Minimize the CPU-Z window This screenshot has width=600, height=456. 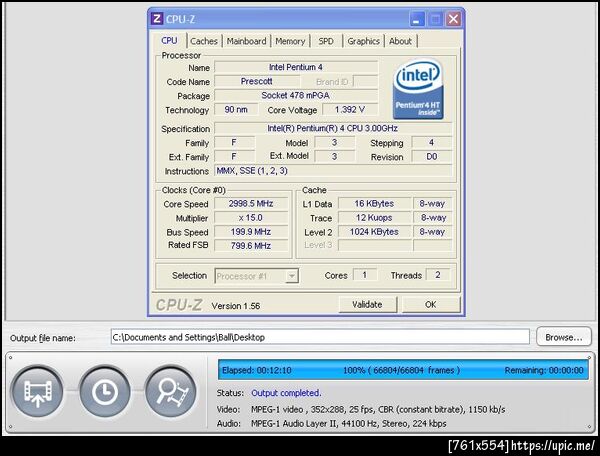[416, 19]
